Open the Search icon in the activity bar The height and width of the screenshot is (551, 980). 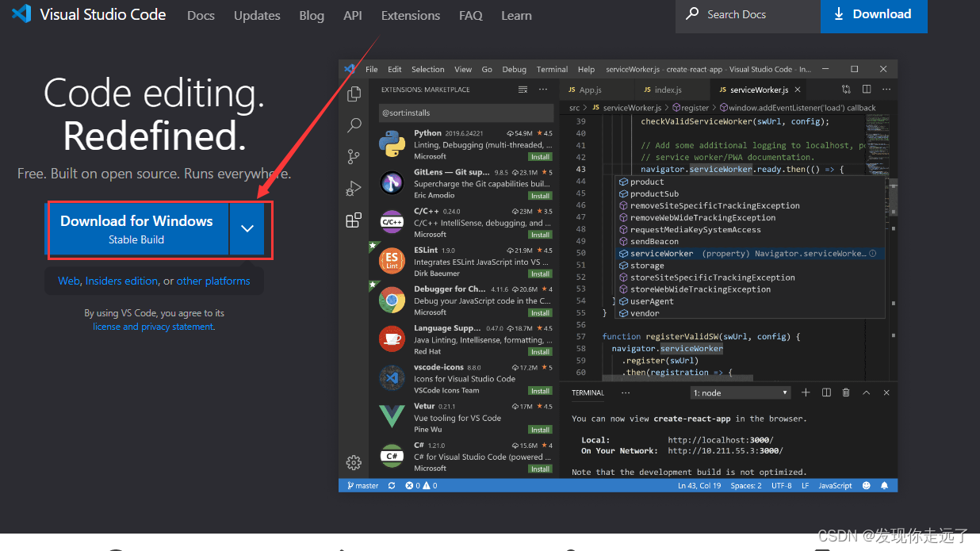coord(354,125)
